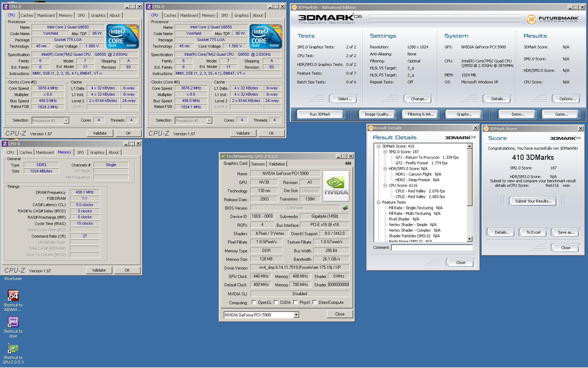The height and width of the screenshot is (368, 588).
Task: Collapse the 3DMark Score: 410 tree node
Action: point(378,146)
